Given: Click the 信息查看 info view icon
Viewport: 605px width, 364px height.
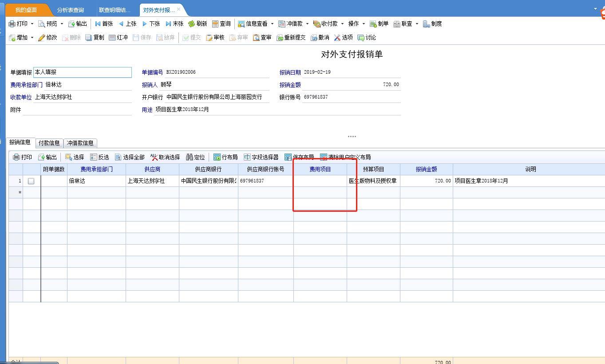Looking at the screenshot, I should [241, 24].
